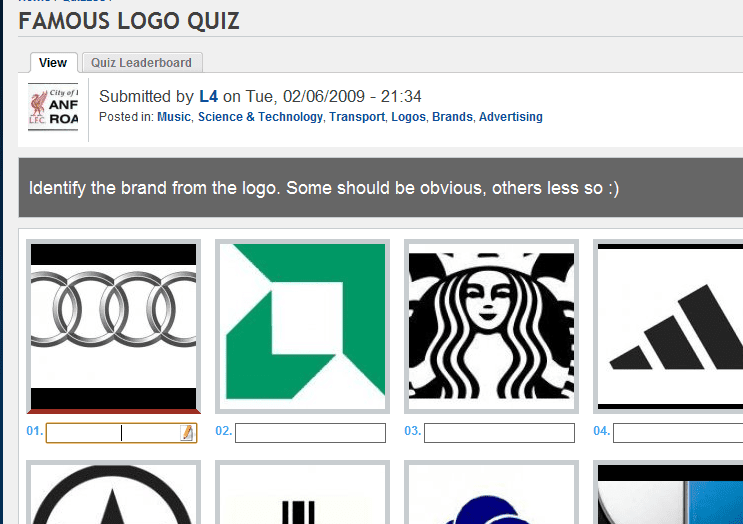Click the green AMD arrow logo image
This screenshot has height=524, width=743.
coord(302,326)
